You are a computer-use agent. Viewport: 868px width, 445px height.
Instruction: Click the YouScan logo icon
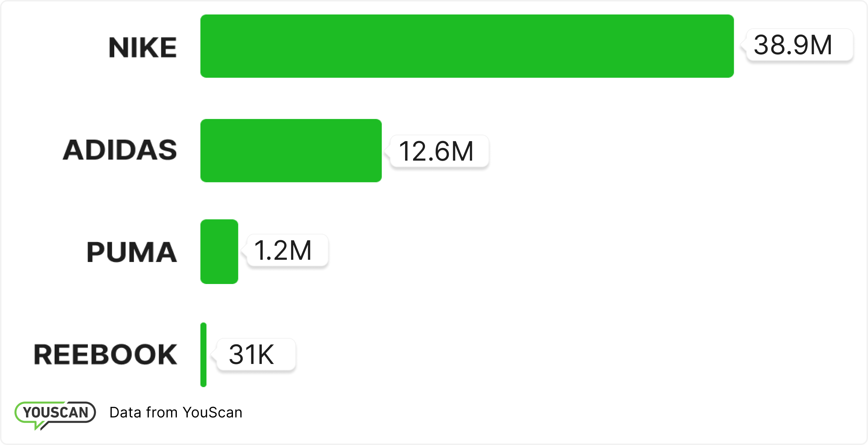pos(55,412)
